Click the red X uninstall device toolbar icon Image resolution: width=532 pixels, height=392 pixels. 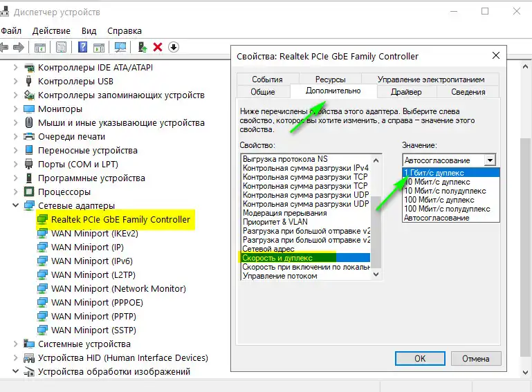[158, 47]
